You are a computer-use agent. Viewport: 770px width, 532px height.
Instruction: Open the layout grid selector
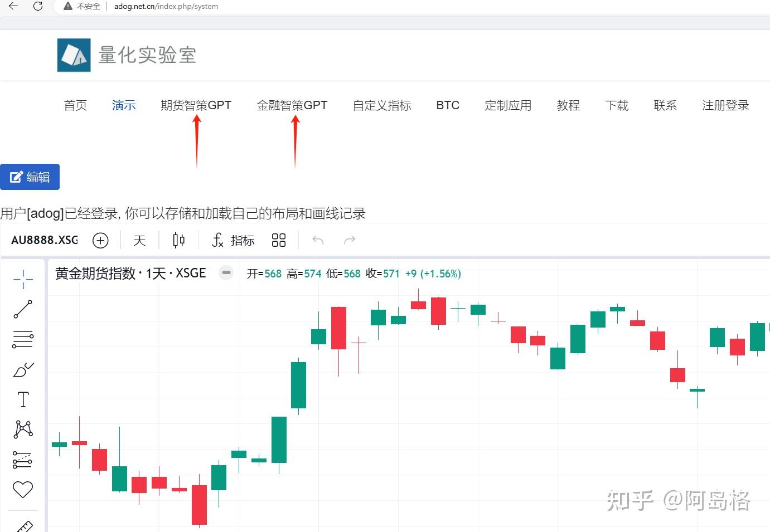coord(279,240)
